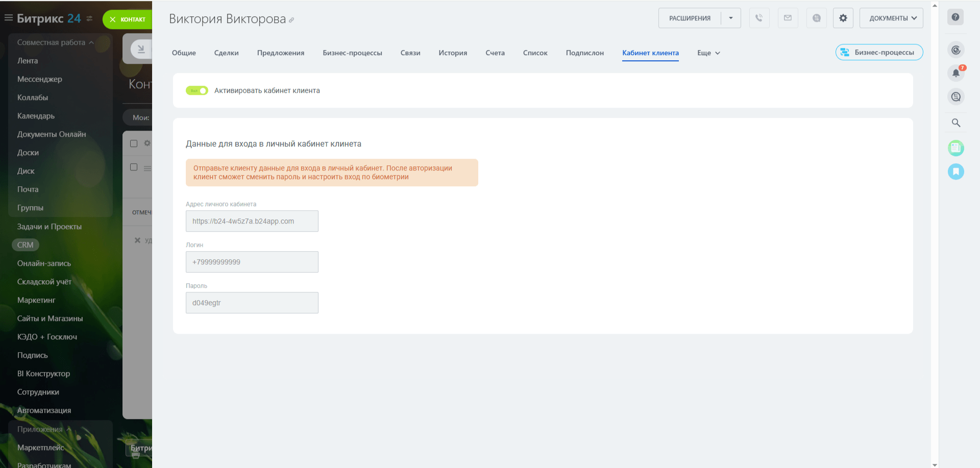Click the pencil icon to edit contact name
980x468 pixels.
(291, 20)
